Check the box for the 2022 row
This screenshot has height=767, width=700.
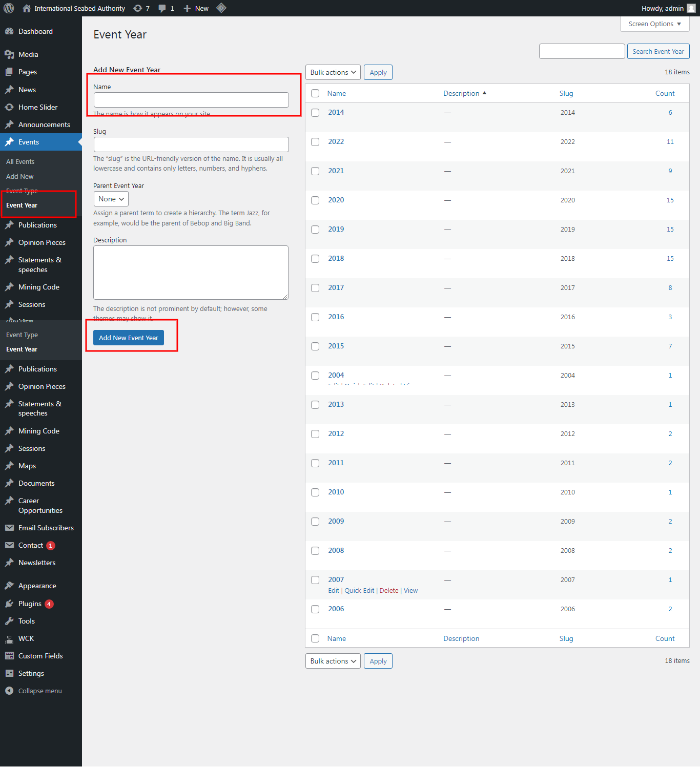(315, 142)
